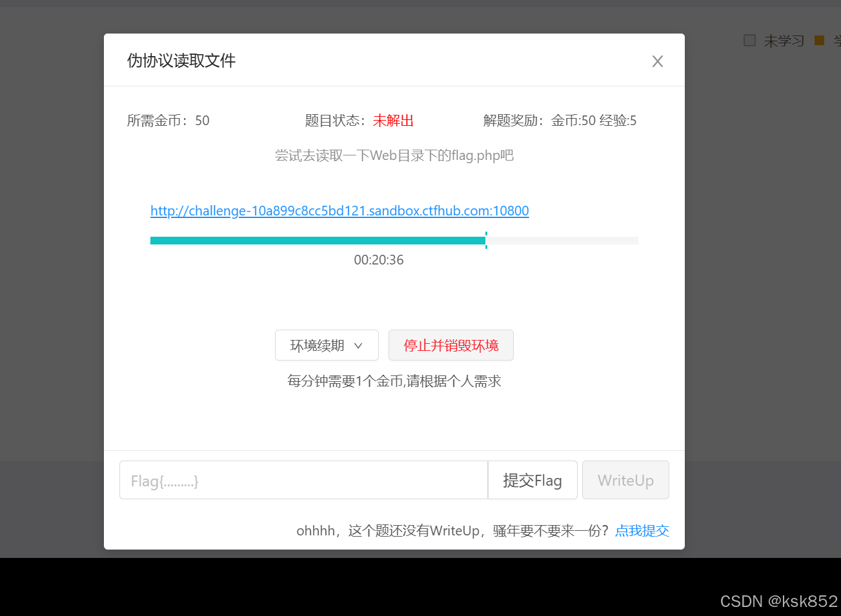Click the flag.php hint text

pyautogui.click(x=394, y=155)
